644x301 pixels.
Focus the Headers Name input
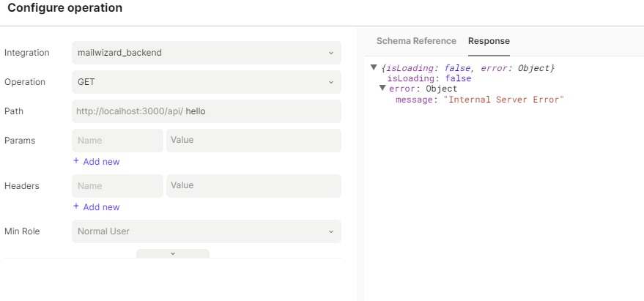click(x=117, y=186)
